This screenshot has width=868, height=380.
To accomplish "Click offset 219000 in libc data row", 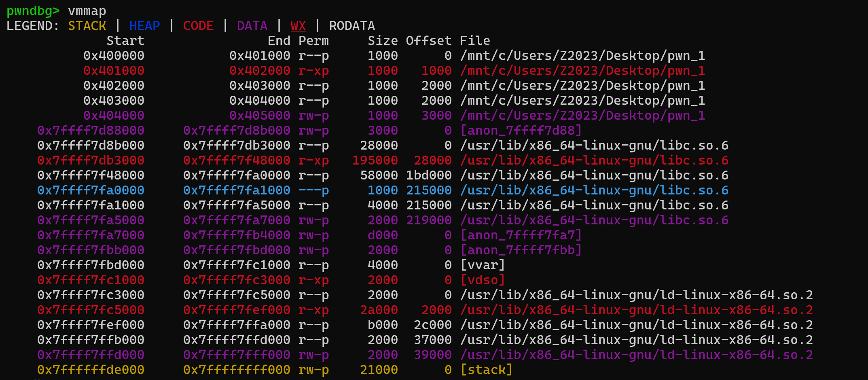I will point(429,220).
